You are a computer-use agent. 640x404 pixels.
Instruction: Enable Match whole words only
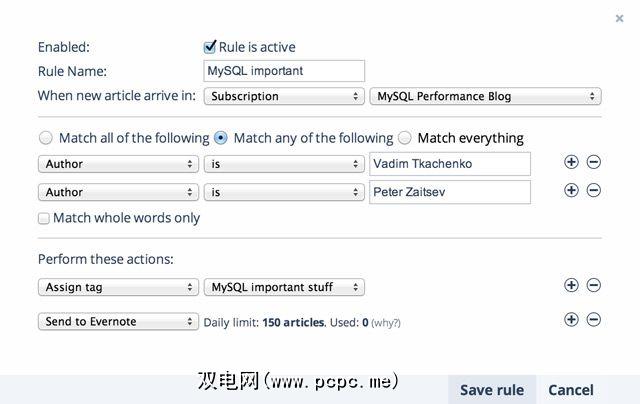click(44, 218)
